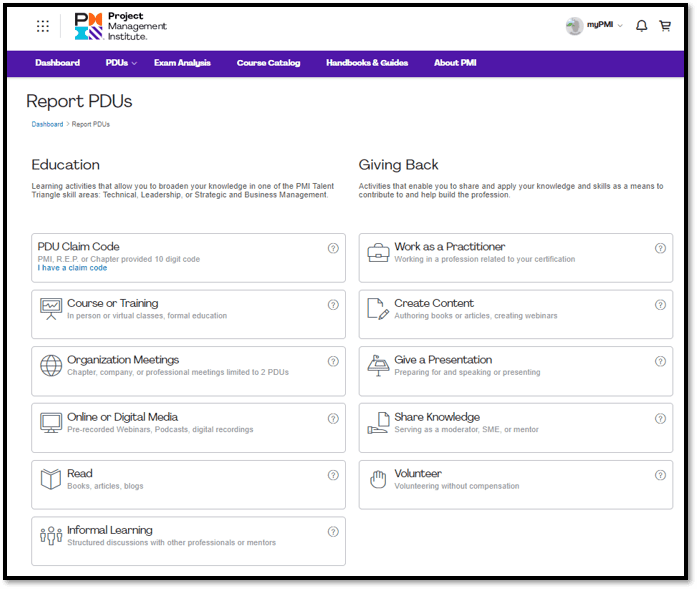Open notifications bell icon
This screenshot has height=589, width=697.
(641, 26)
